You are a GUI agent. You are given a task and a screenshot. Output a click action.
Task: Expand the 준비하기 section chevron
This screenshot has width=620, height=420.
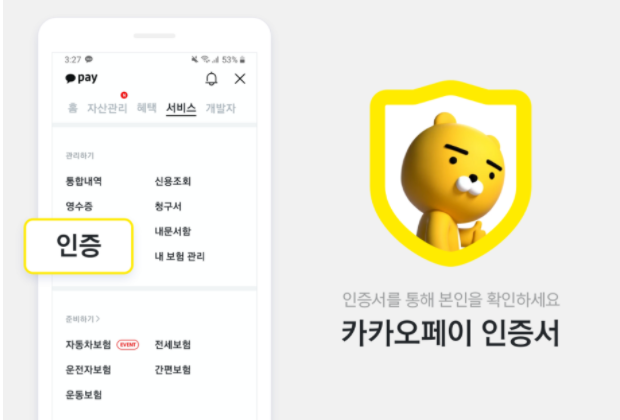(98, 319)
